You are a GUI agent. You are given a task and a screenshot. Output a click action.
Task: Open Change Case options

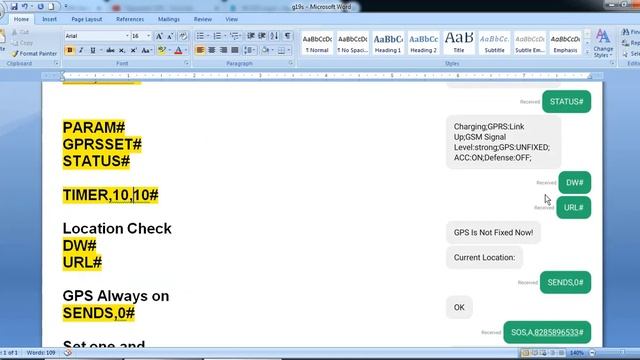[146, 50]
